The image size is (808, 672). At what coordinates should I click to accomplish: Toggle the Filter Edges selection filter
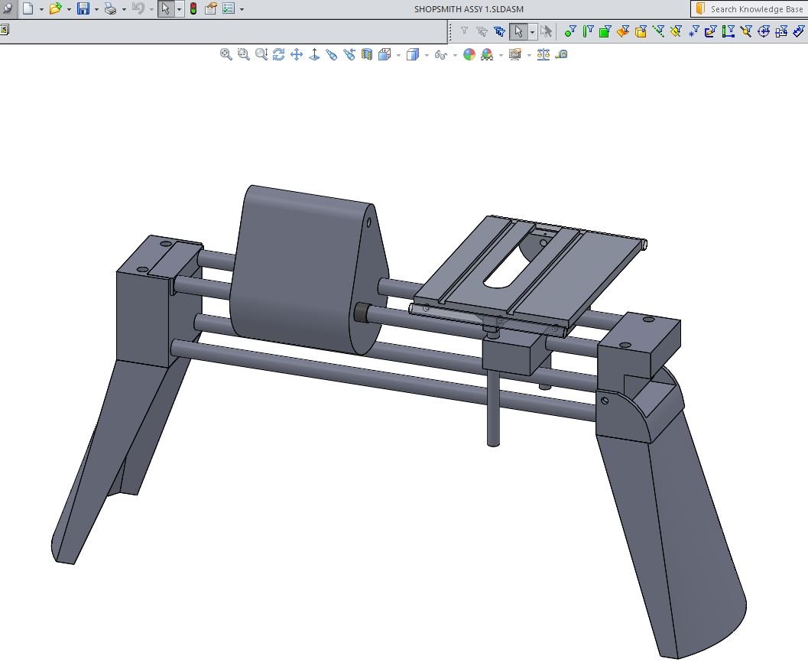[x=588, y=31]
